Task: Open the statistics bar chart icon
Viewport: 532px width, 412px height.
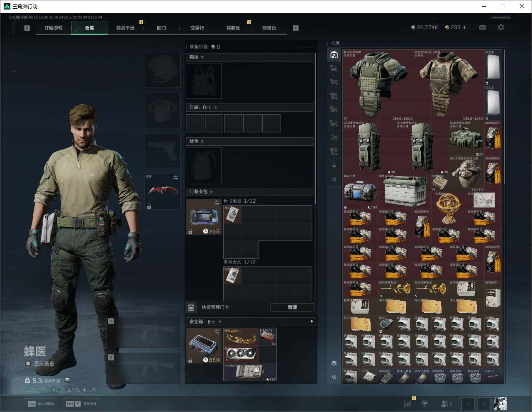Action: [x=408, y=403]
